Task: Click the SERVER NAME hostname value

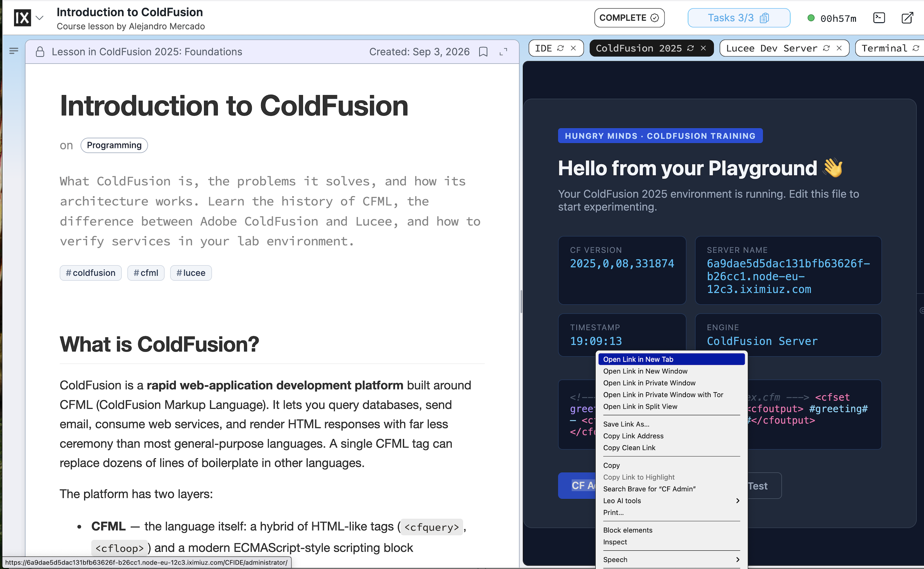Action: click(788, 276)
